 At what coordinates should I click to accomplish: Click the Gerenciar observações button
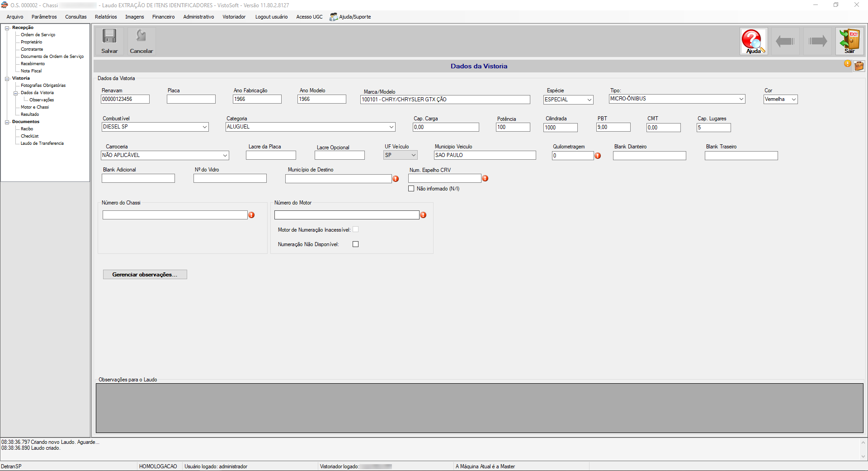click(145, 275)
